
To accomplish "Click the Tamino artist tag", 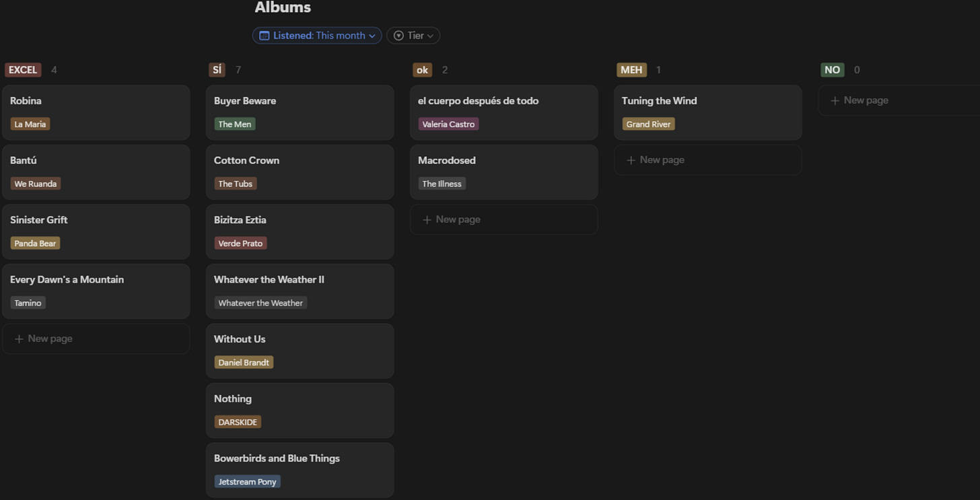I will pyautogui.click(x=28, y=303).
